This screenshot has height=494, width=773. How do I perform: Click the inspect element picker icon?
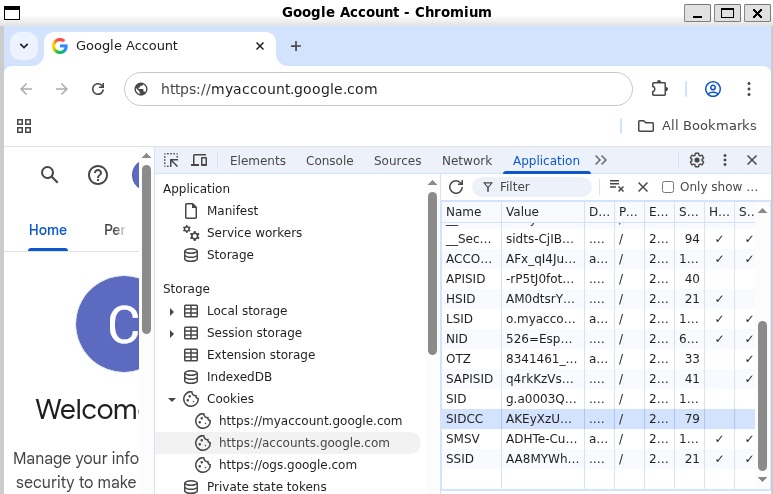[x=172, y=160]
